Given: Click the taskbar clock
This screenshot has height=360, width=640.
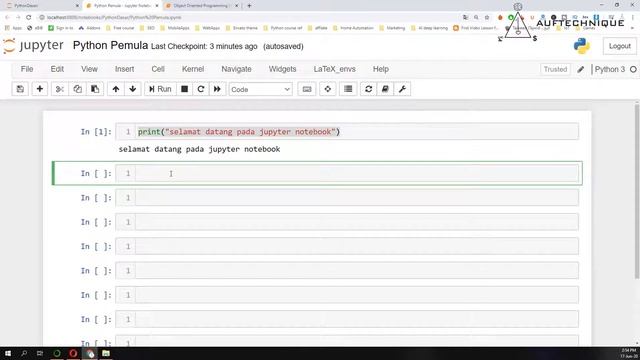Looking at the screenshot, I should tap(628, 353).
